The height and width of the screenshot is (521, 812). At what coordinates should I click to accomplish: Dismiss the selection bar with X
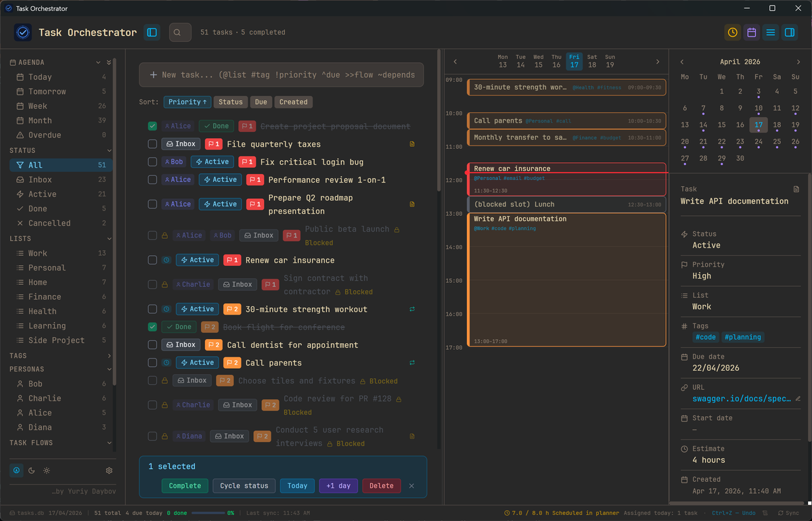tap(411, 486)
